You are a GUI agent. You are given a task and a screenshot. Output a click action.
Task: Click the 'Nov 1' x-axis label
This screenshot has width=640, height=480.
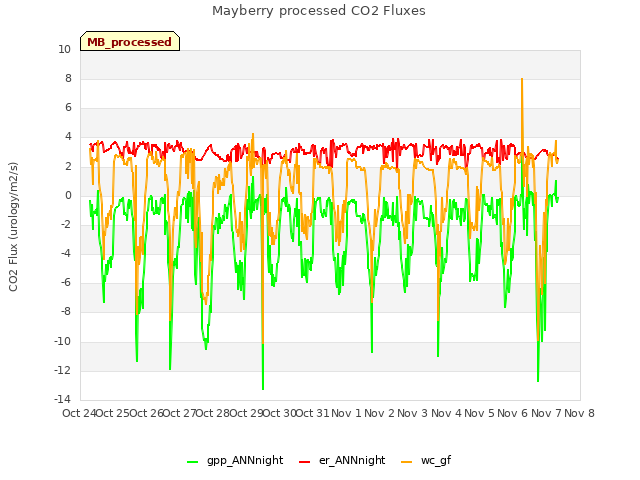(x=346, y=413)
